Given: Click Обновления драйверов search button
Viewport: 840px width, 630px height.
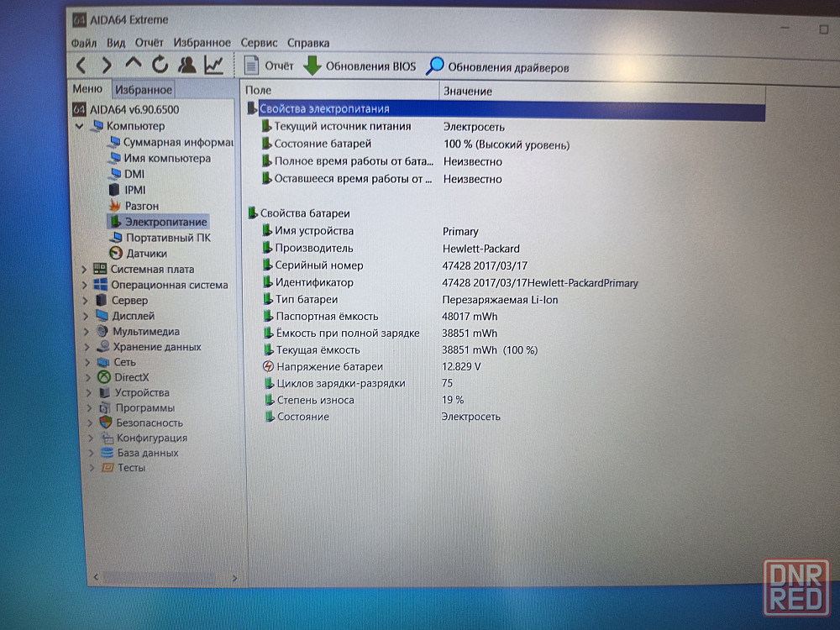Looking at the screenshot, I should pyautogui.click(x=498, y=66).
